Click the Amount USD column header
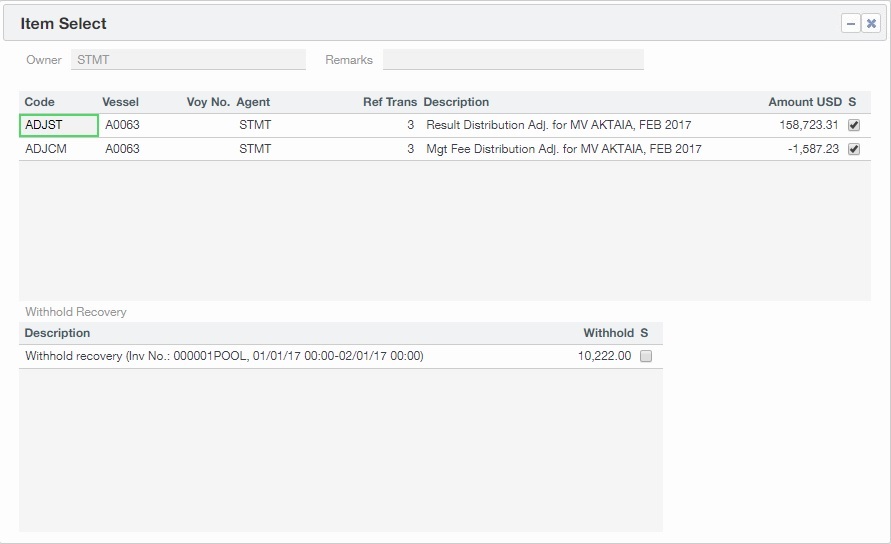Viewport: 891px width, 544px height. [x=805, y=102]
